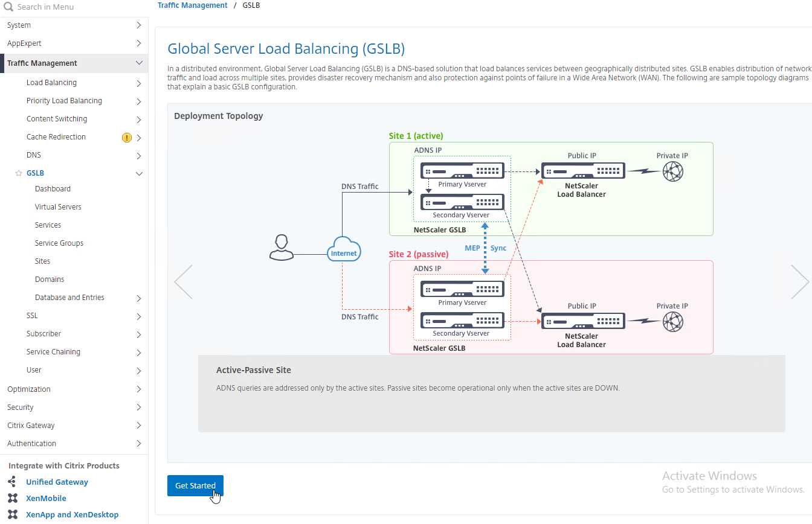This screenshot has width=812, height=524.
Task: Expand the System menu chevron
Action: 138,25
